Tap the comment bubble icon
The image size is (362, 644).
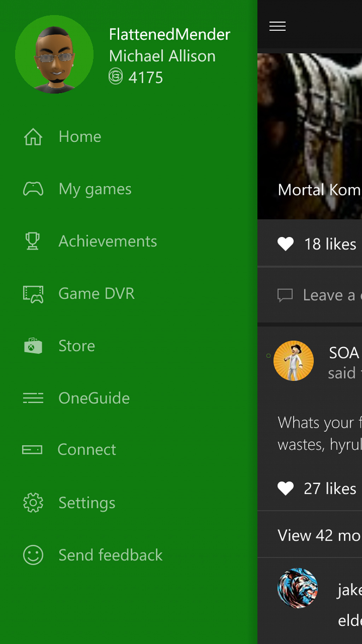pos(285,295)
